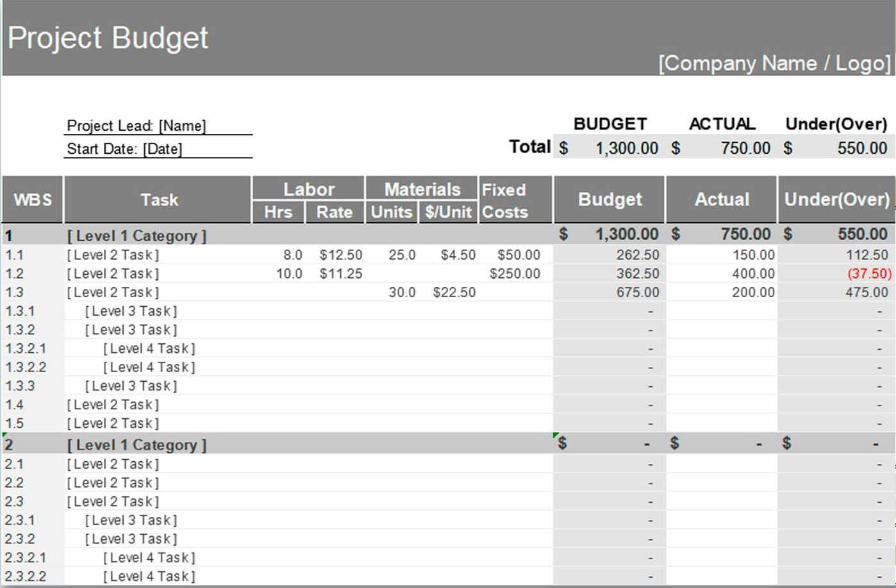Select WBS 1 Level 1 Category row
The width and height of the screenshot is (896, 588).
[137, 236]
